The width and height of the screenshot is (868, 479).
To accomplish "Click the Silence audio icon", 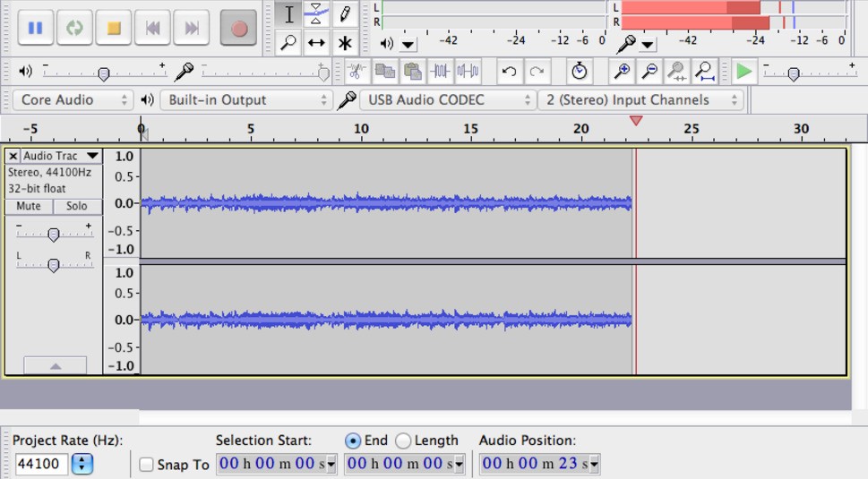I will point(468,72).
